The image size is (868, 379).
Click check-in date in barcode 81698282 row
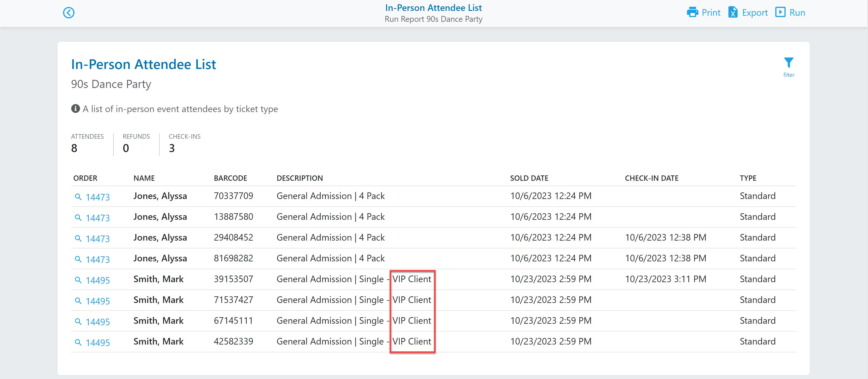666,259
